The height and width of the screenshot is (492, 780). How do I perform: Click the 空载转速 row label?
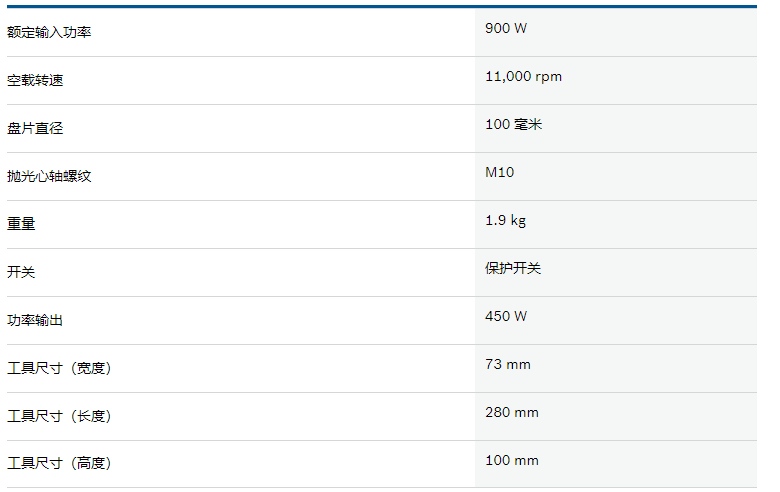35,81
